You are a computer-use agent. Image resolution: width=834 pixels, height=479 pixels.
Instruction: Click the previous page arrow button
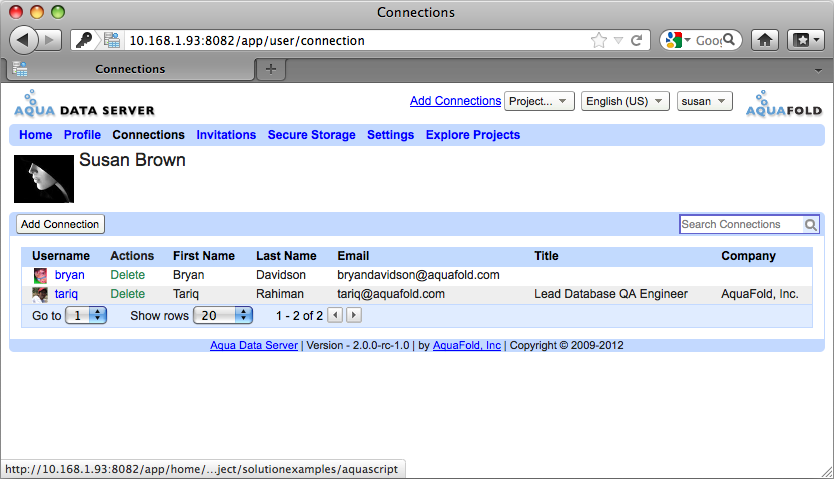[335, 315]
